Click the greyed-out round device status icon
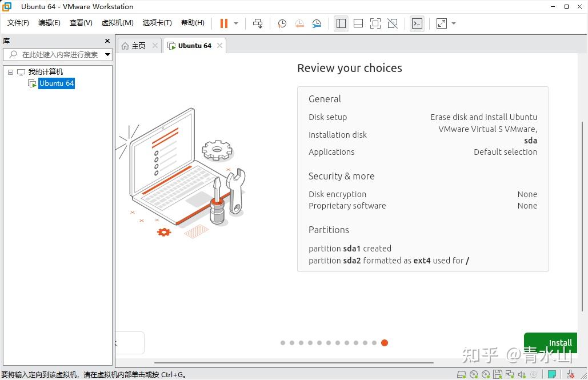 (534, 374)
